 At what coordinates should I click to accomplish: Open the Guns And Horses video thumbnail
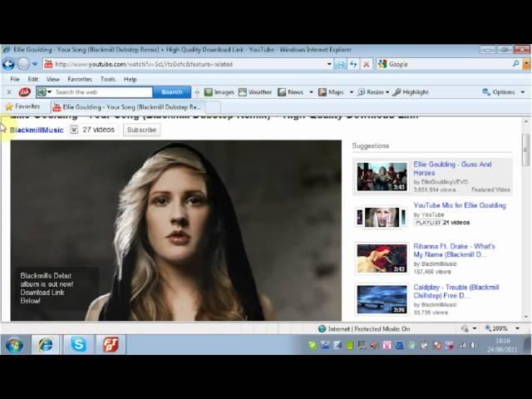pos(382,176)
